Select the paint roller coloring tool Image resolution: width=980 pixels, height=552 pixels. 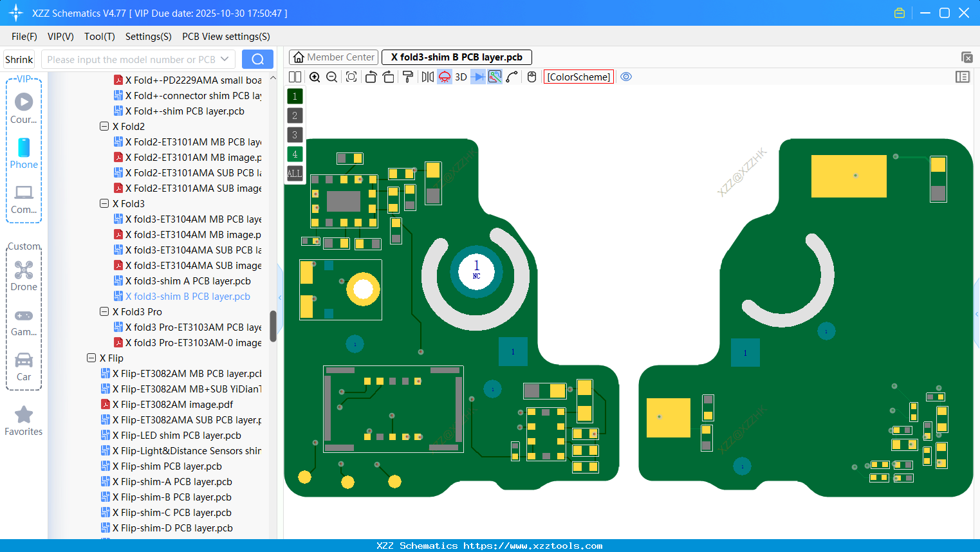coord(409,77)
